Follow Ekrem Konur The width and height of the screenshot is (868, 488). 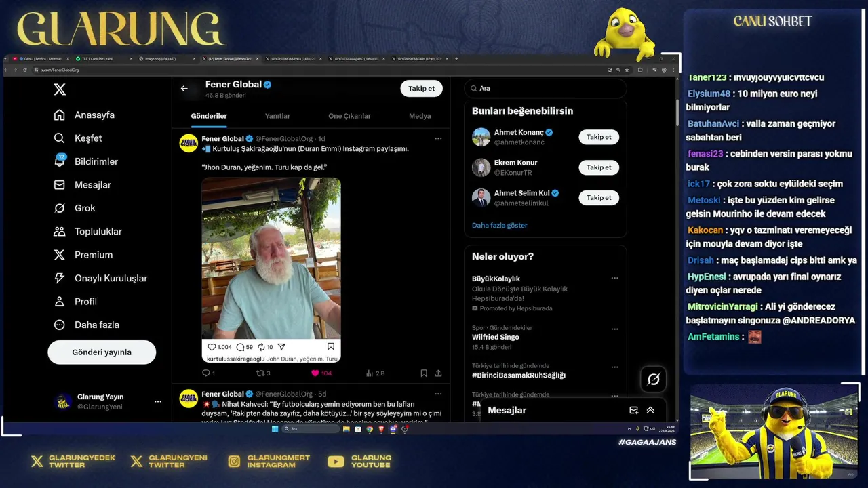point(599,167)
